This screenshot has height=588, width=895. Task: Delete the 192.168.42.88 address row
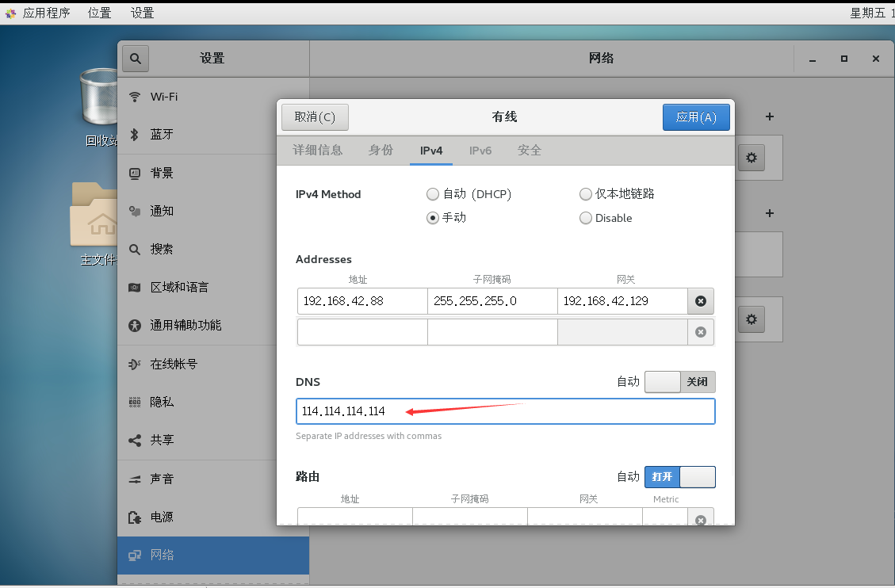coord(701,301)
